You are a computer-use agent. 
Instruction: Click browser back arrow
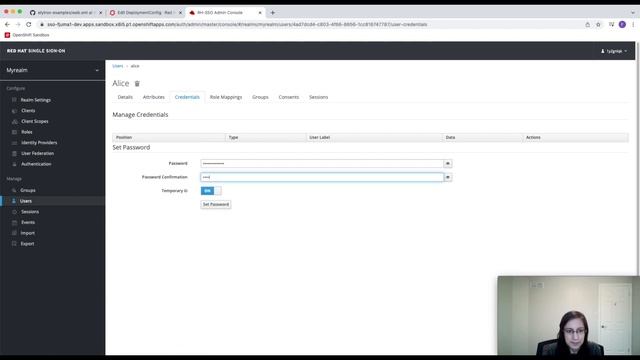tap(7, 24)
